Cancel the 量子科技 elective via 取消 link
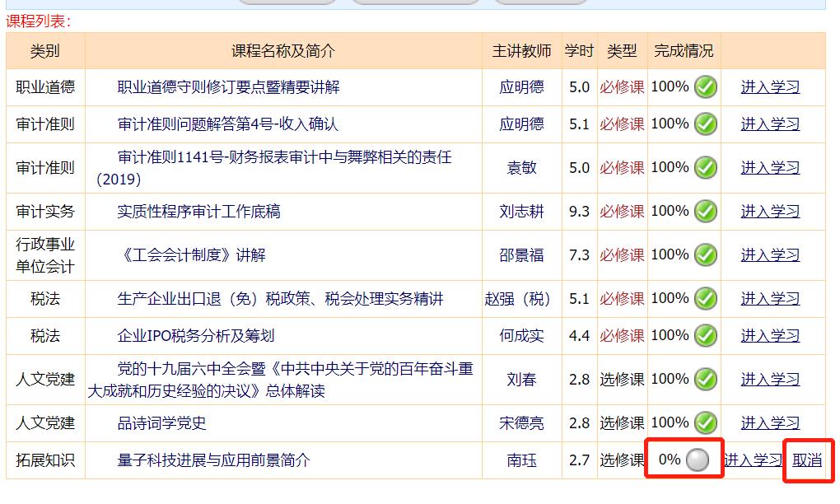This screenshot has height=504, width=840. [807, 460]
